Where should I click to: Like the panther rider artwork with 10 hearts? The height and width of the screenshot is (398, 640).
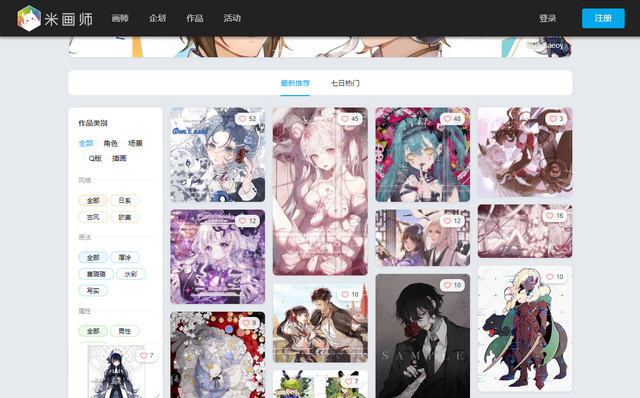tap(550, 277)
